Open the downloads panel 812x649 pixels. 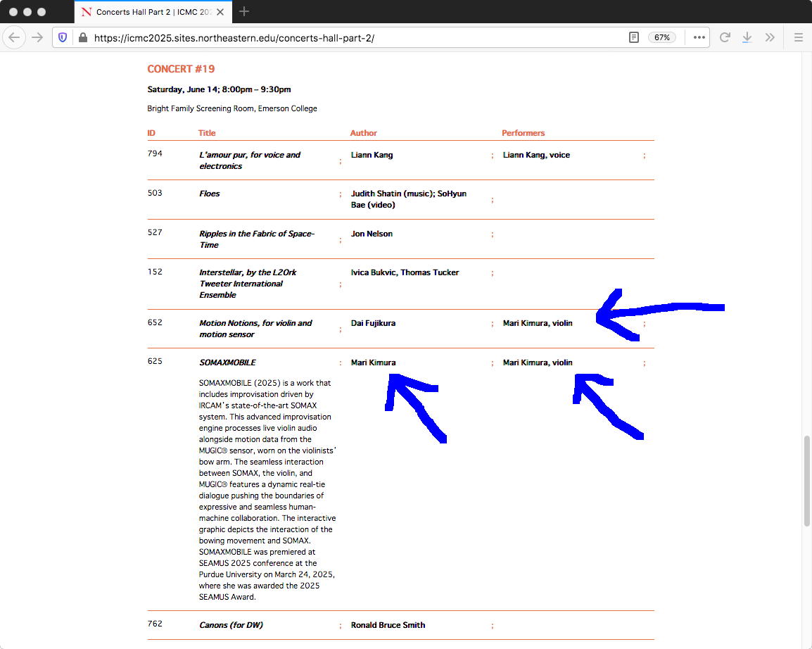(x=747, y=37)
